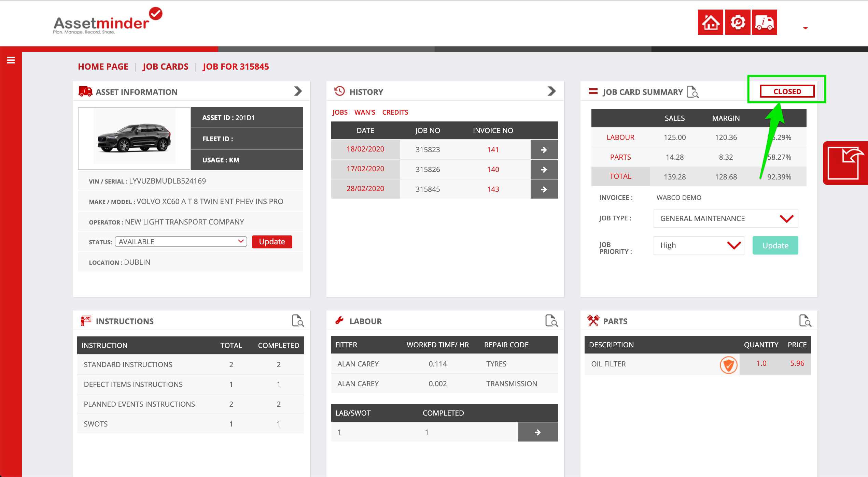This screenshot has width=868, height=477.
Task: Go to HOME PAGE breadcrumb
Action: point(103,67)
